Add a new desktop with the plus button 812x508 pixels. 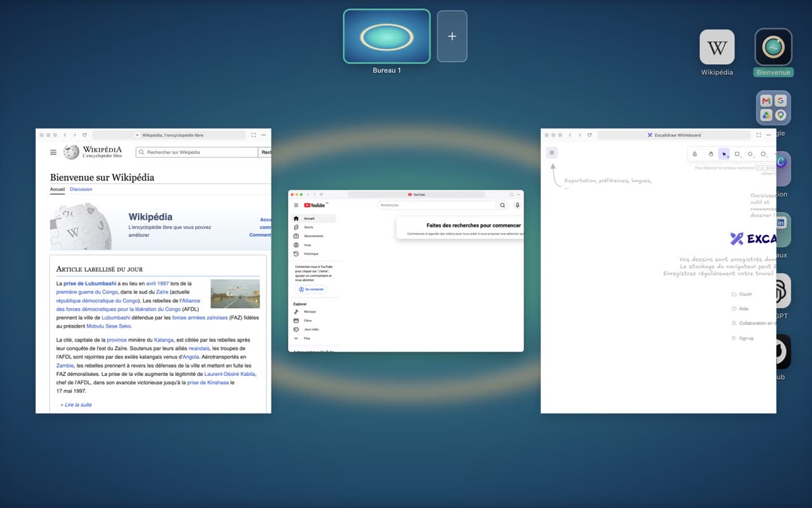click(452, 36)
